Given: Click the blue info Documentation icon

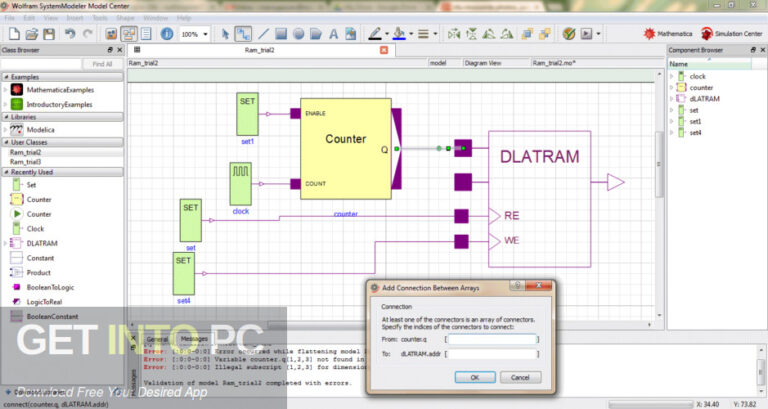Looking at the screenshot, I should [167, 34].
